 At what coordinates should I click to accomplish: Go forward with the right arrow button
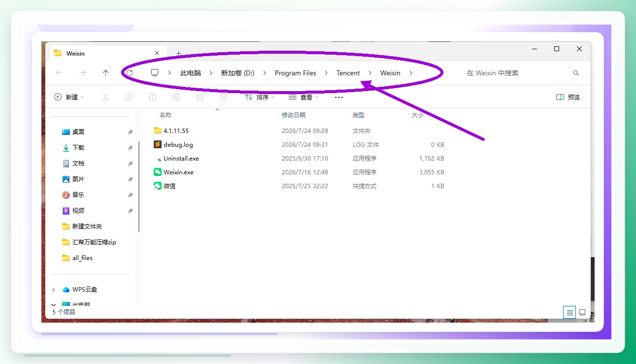pos(82,73)
